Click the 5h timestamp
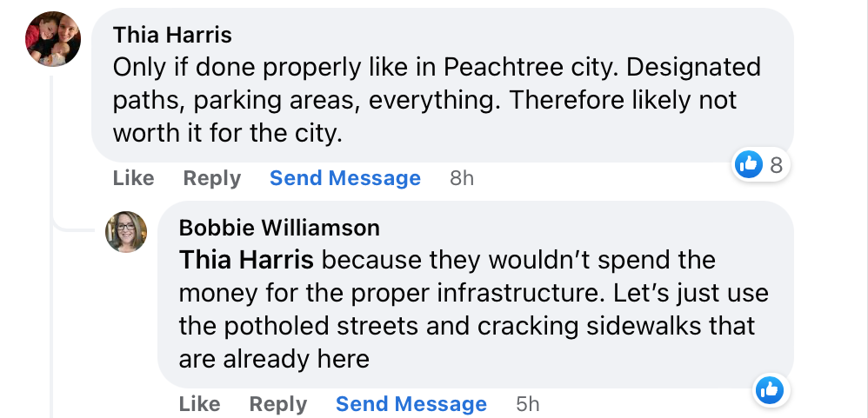The height and width of the screenshot is (418, 868). (528, 404)
